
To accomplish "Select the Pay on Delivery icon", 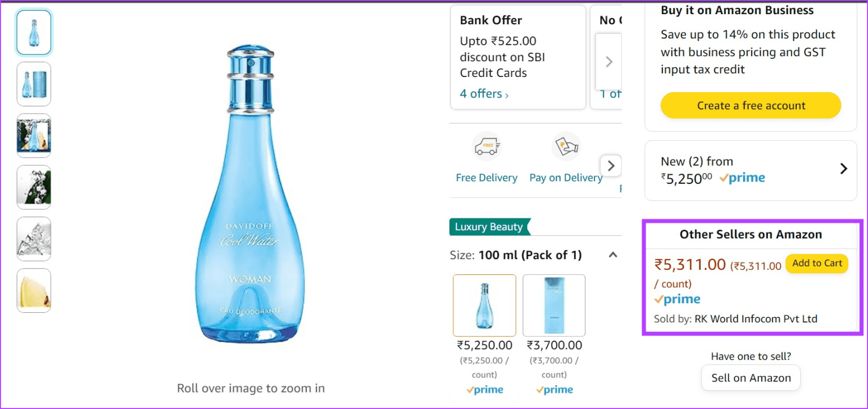I will [566, 145].
